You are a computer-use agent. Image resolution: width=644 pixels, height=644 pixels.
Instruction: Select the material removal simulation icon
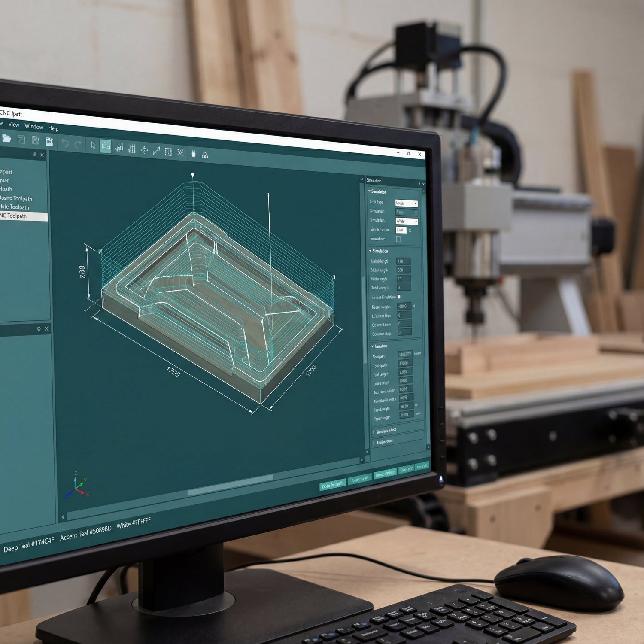tap(181, 153)
